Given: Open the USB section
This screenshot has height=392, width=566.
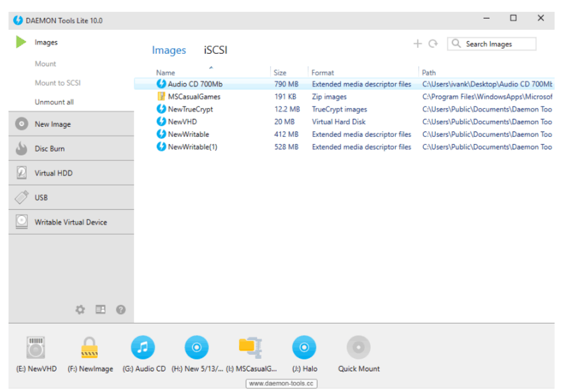Looking at the screenshot, I should click(x=71, y=197).
